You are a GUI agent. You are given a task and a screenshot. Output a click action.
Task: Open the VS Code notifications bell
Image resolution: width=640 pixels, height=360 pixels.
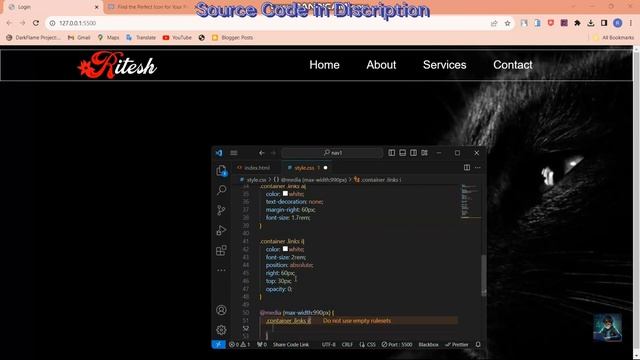point(478,344)
